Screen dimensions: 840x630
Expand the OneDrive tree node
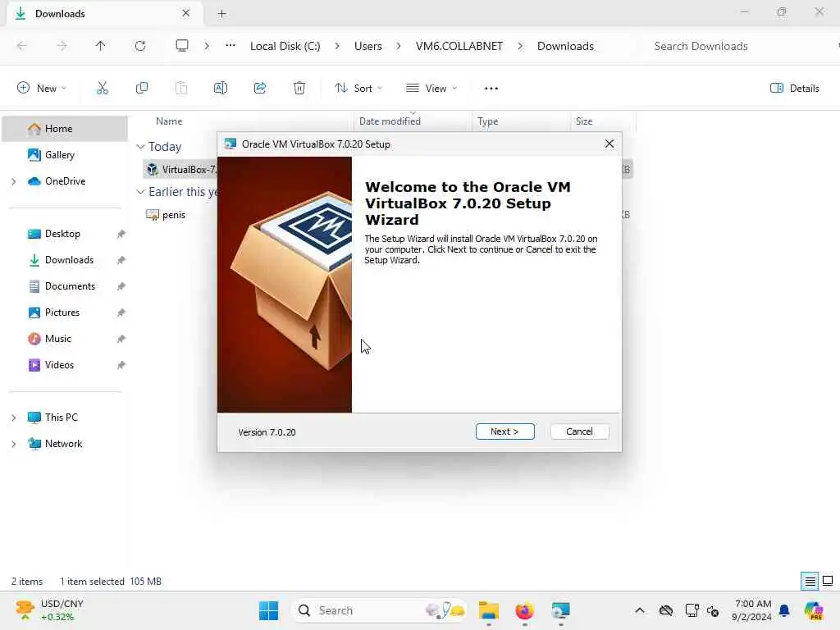[13, 181]
